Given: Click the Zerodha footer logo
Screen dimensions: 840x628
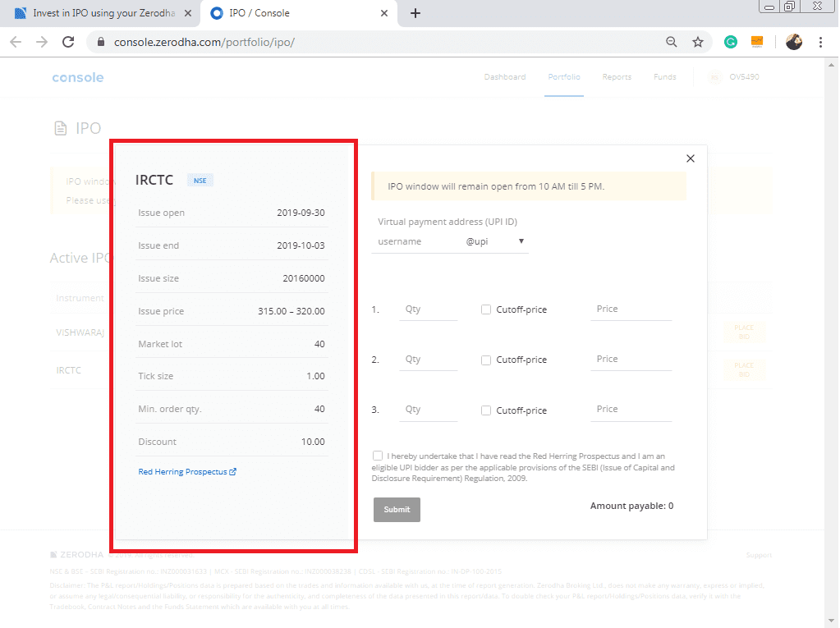Looking at the screenshot, I should pos(76,555).
